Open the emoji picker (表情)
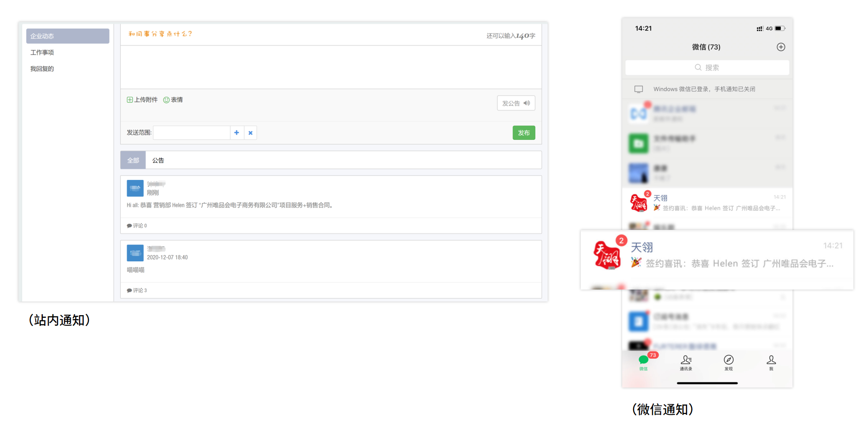Screen dimensions: 868x433 click(x=166, y=100)
